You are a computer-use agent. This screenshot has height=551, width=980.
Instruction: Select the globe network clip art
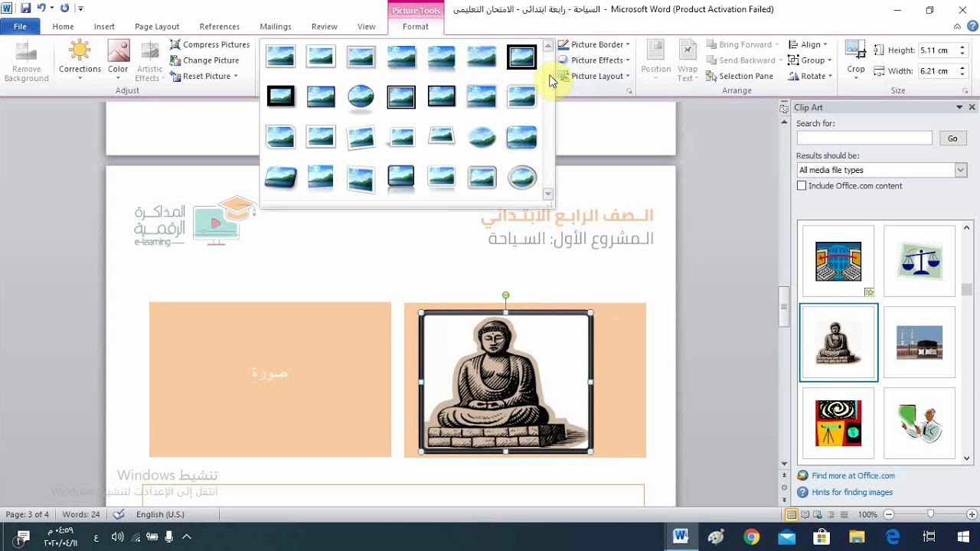point(838,261)
